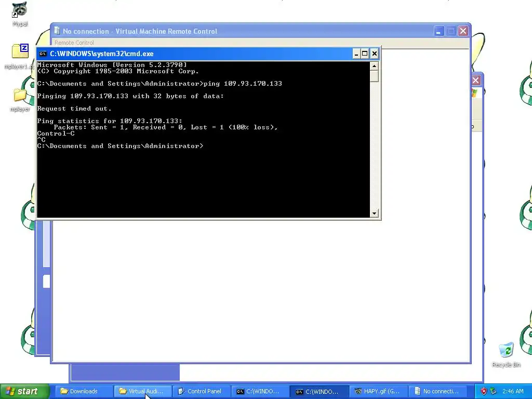Maximize the cmd.exe window

point(365,54)
